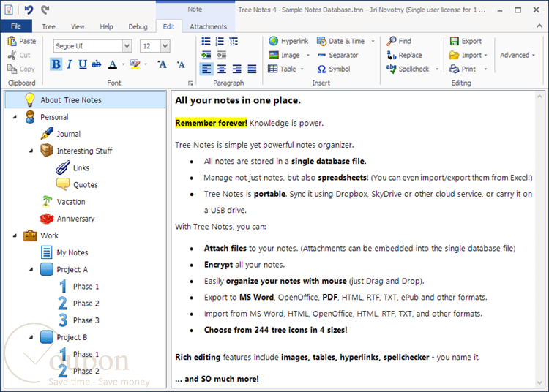Insert a Symbol (omega)

click(334, 69)
